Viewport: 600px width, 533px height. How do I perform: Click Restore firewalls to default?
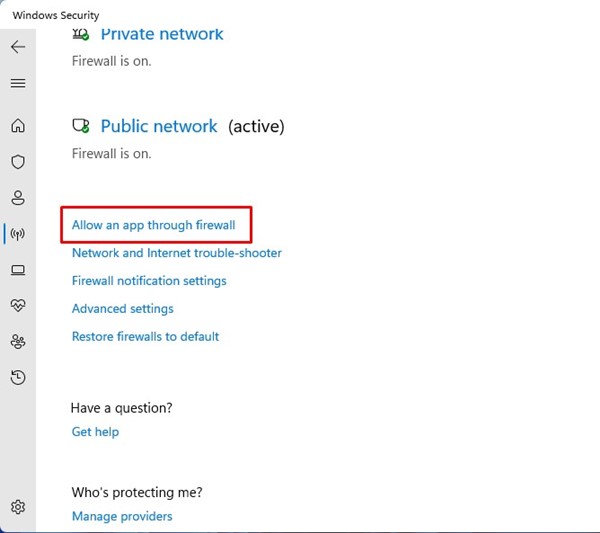click(x=145, y=337)
